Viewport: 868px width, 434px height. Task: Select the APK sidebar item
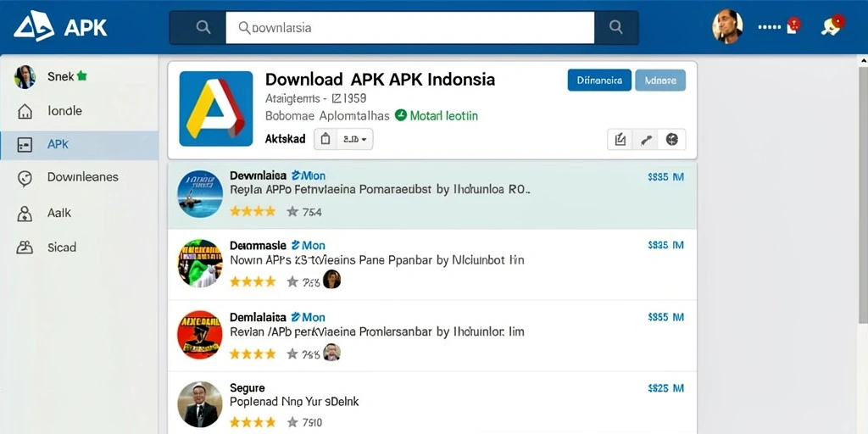(79, 145)
